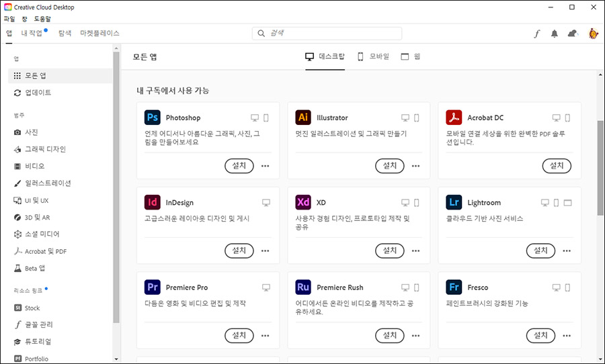This screenshot has height=364, width=605.
Task: Install Illustrator with 설치 button
Action: [x=390, y=166]
